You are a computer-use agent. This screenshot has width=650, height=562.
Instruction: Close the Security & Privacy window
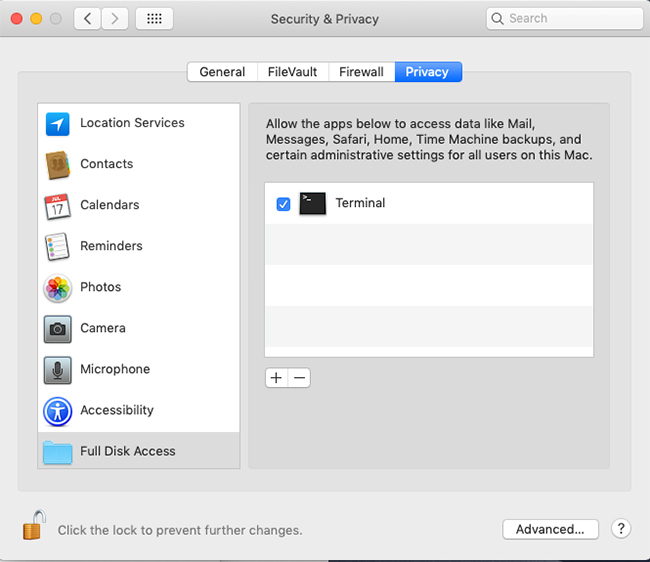[17, 19]
